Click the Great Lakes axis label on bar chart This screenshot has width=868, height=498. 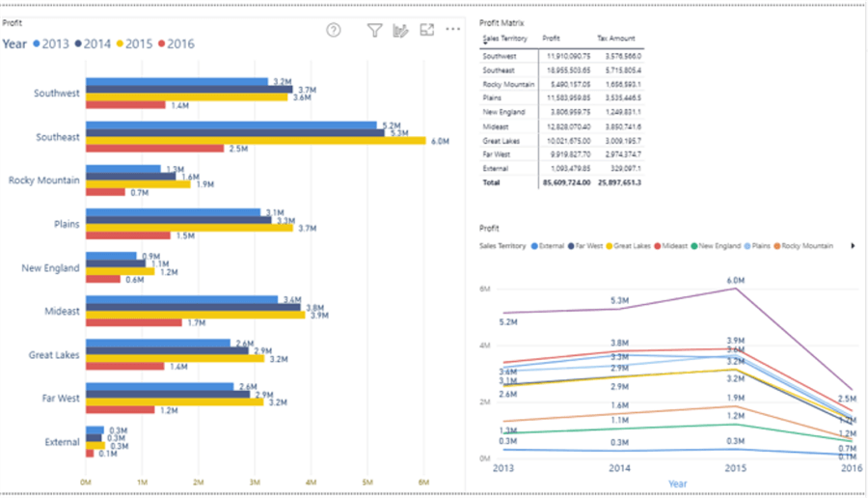pyautogui.click(x=54, y=354)
